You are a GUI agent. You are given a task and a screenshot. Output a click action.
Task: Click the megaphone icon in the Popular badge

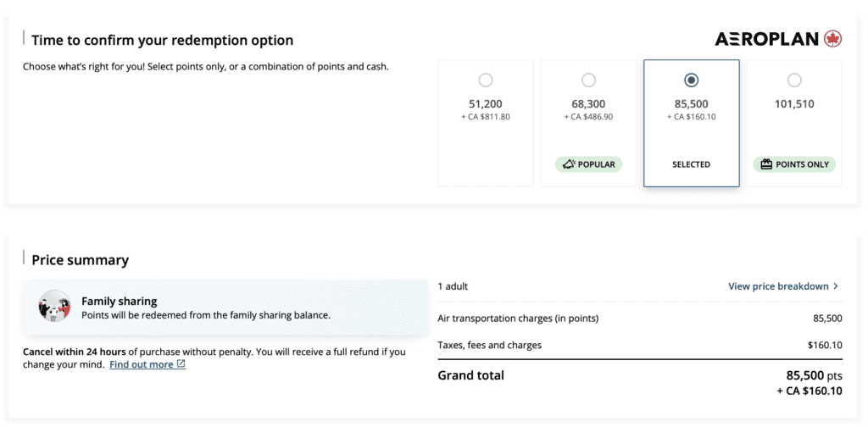click(x=568, y=164)
